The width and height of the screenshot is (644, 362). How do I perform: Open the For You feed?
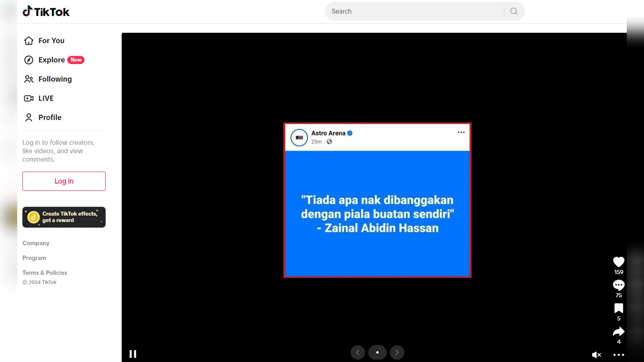(51, 41)
